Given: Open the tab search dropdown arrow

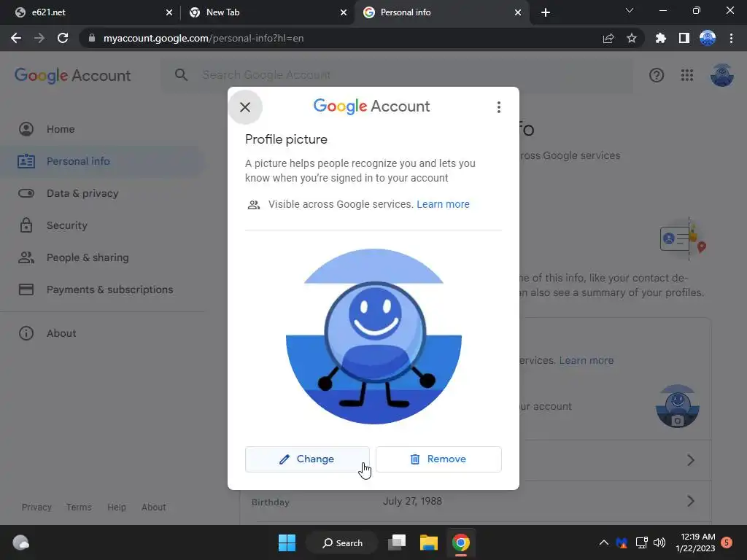Looking at the screenshot, I should tap(630, 10).
